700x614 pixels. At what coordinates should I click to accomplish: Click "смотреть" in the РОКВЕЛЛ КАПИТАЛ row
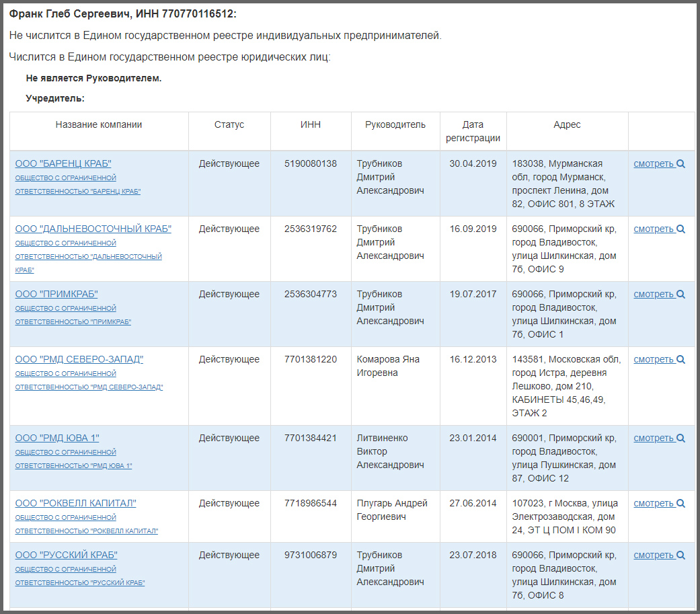pos(653,503)
